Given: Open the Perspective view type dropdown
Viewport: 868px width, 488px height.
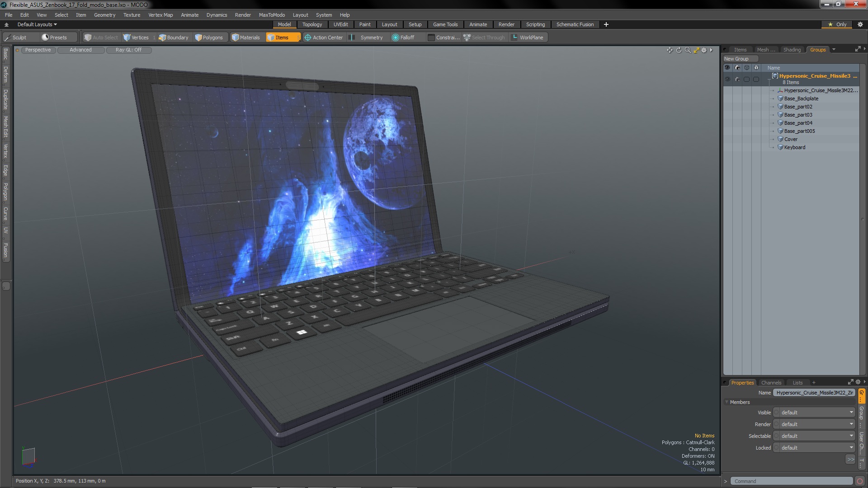Looking at the screenshot, I should coord(38,50).
